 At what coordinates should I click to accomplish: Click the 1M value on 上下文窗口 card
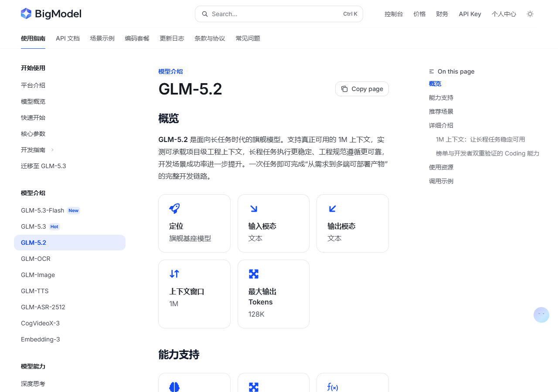click(174, 304)
